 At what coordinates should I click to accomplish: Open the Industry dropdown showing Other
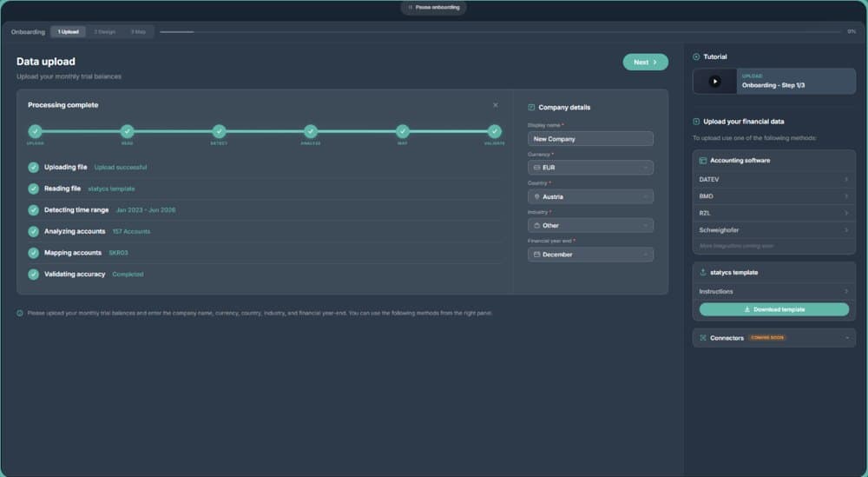(x=590, y=226)
